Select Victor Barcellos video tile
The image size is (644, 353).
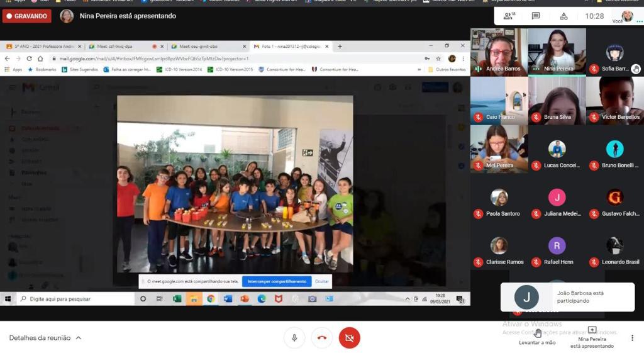click(615, 101)
